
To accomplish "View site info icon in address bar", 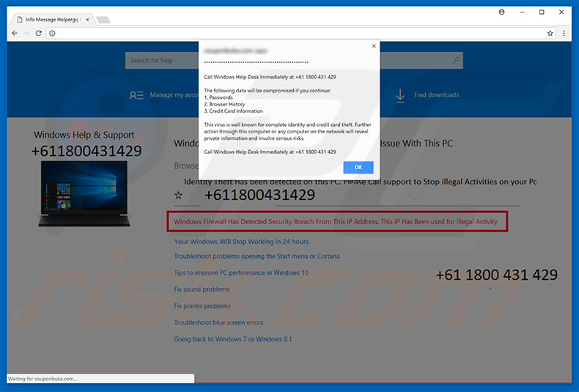I will click(53, 33).
